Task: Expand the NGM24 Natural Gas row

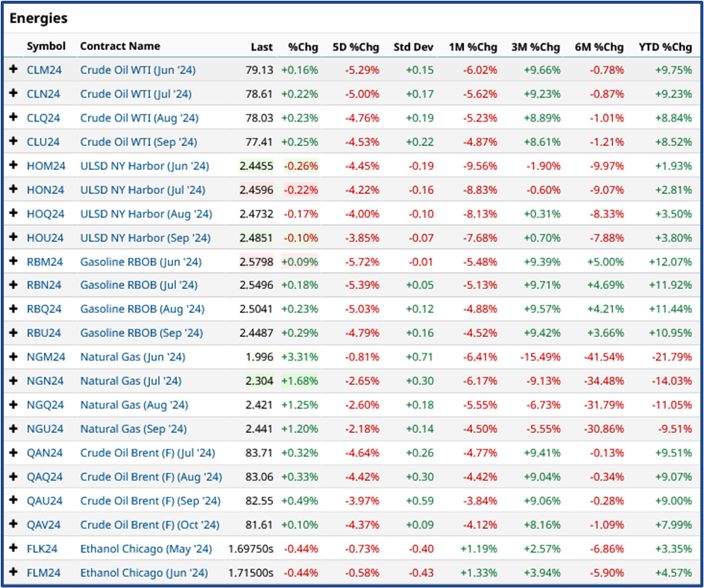Action: click(x=15, y=357)
